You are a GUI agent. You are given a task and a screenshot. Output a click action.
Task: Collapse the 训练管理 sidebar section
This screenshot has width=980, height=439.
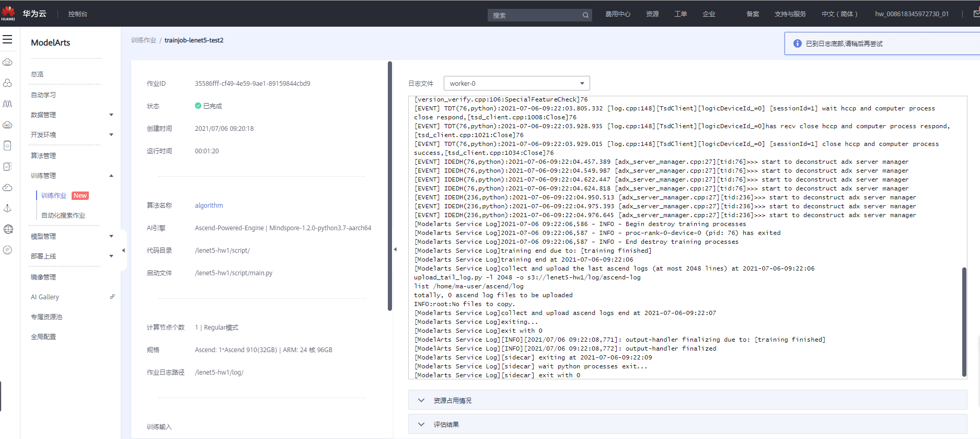pos(111,176)
